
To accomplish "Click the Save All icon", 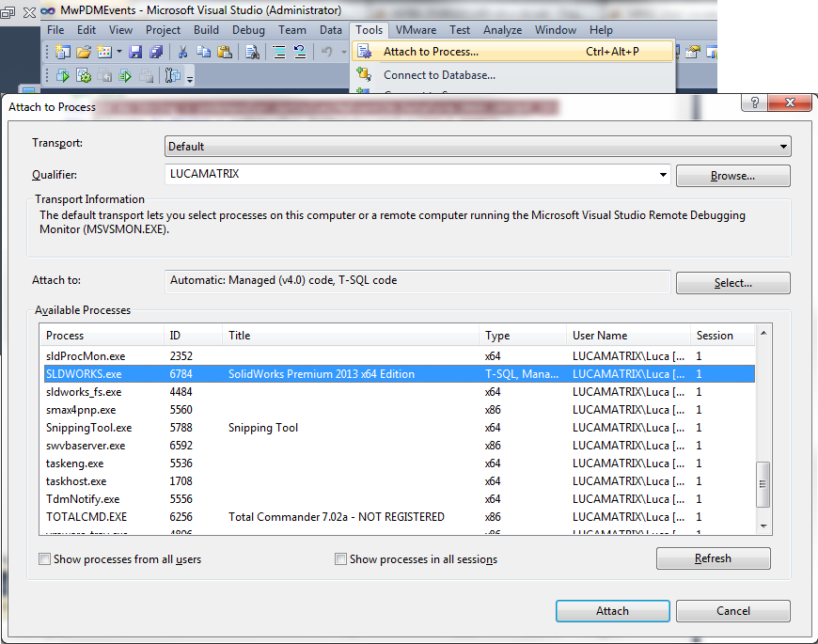I will [156, 52].
